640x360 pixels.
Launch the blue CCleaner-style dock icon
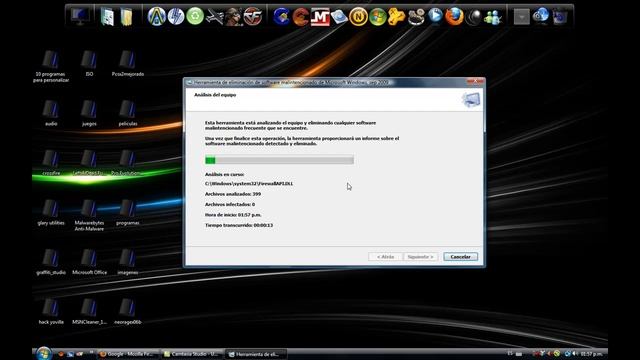pyautogui.click(x=281, y=17)
